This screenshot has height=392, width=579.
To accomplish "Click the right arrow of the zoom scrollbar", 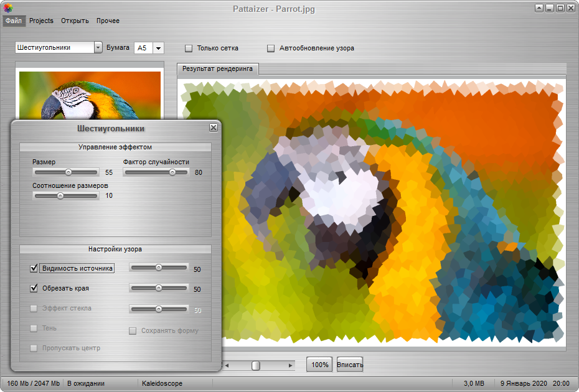I will (291, 365).
